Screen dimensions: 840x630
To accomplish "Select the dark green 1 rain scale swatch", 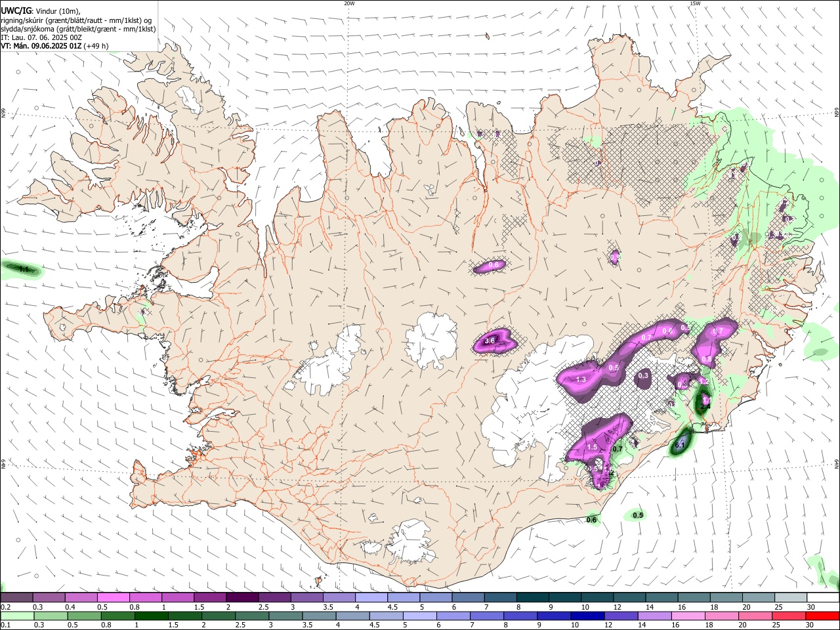I will coord(151,616).
